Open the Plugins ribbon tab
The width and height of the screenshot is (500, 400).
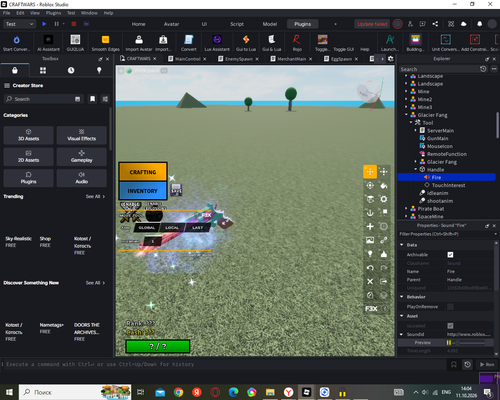tap(302, 24)
